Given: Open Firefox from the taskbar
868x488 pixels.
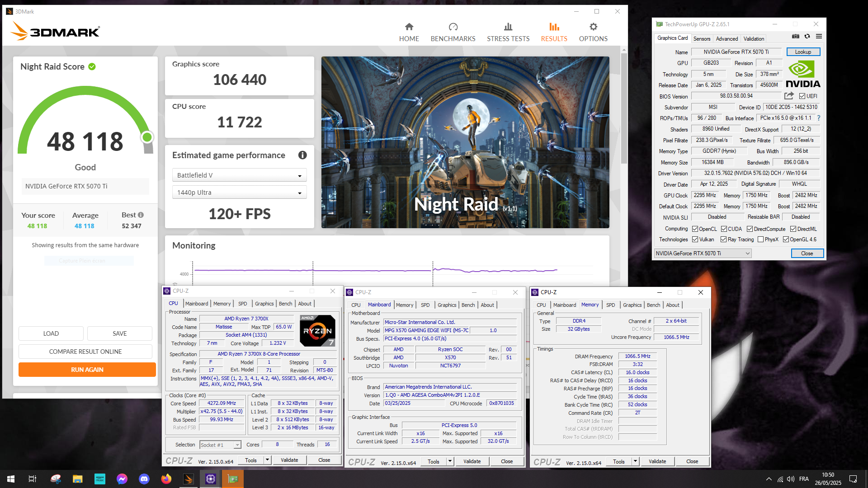Looking at the screenshot, I should point(166,479).
